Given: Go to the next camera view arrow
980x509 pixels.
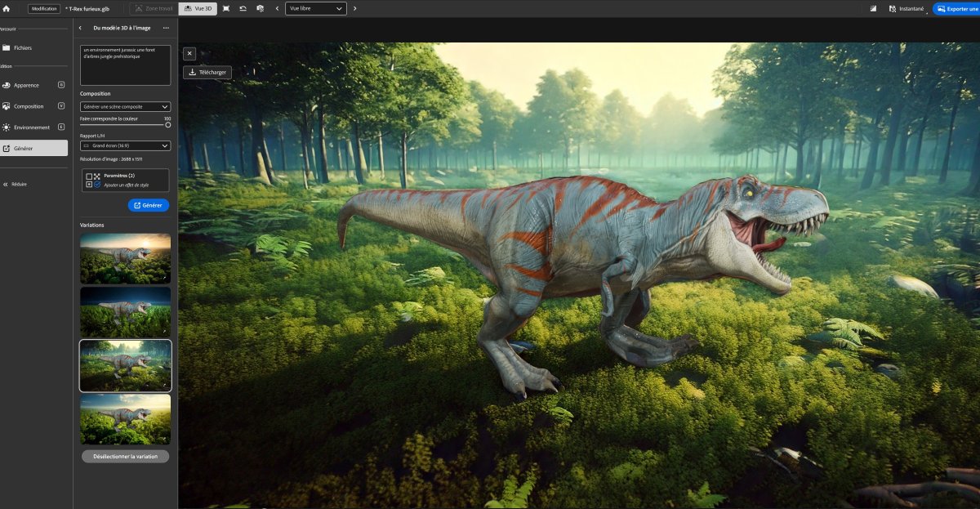Looking at the screenshot, I should (354, 8).
